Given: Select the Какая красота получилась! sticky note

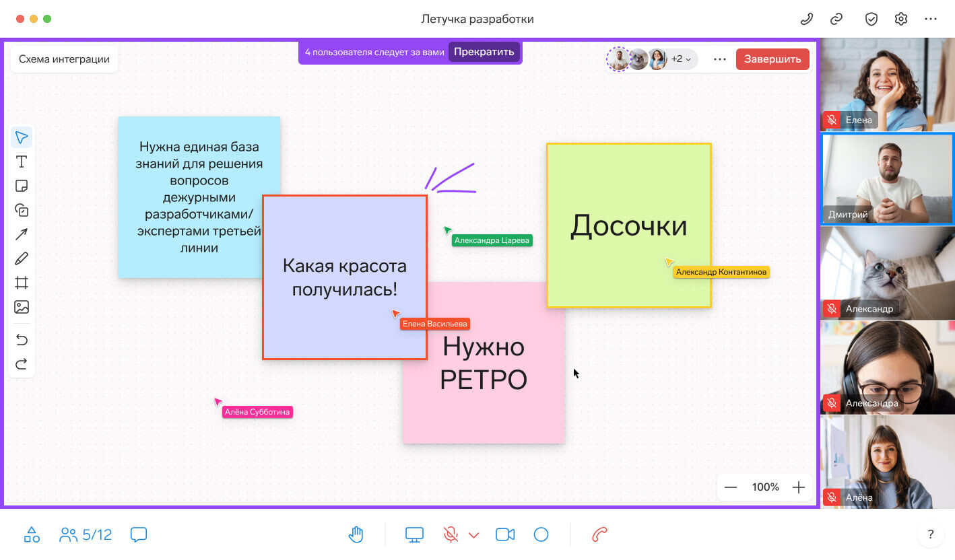Looking at the screenshot, I should click(x=344, y=277).
